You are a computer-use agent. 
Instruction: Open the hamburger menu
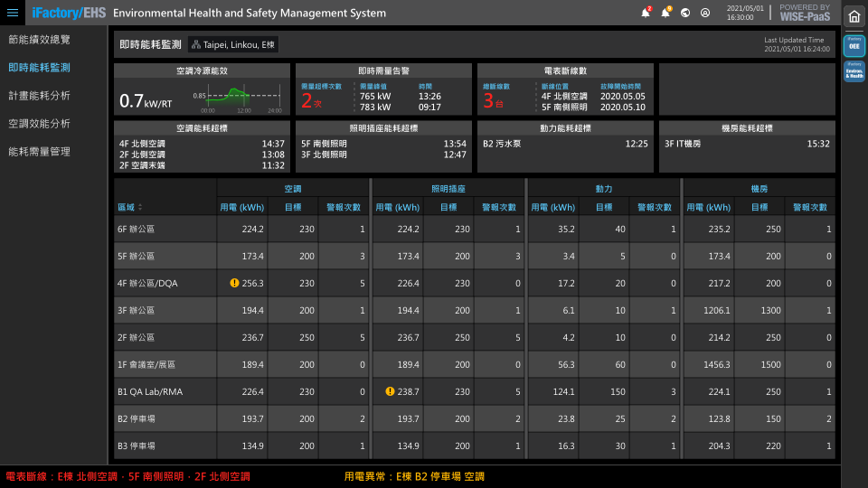pos(13,13)
